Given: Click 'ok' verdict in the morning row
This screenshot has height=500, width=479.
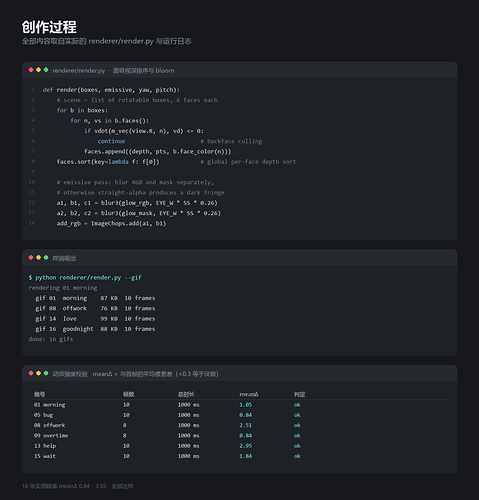Looking at the screenshot, I should (x=297, y=405).
